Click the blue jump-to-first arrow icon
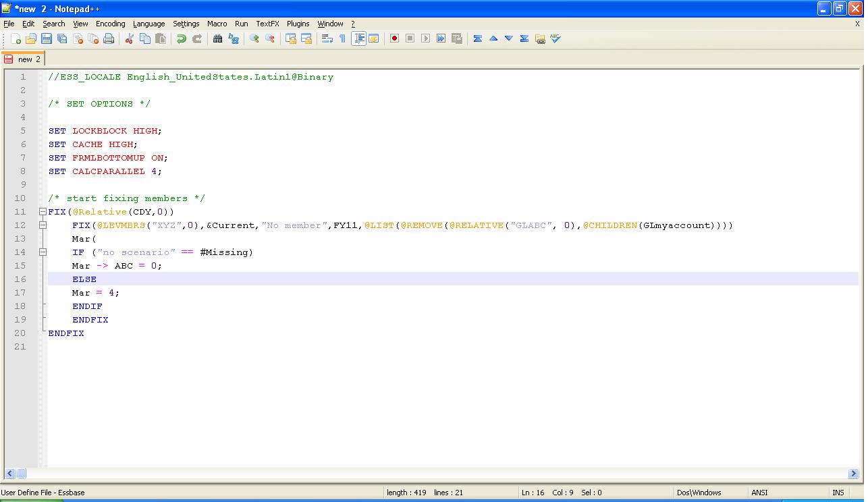Image resolution: width=868 pixels, height=502 pixels. (477, 38)
